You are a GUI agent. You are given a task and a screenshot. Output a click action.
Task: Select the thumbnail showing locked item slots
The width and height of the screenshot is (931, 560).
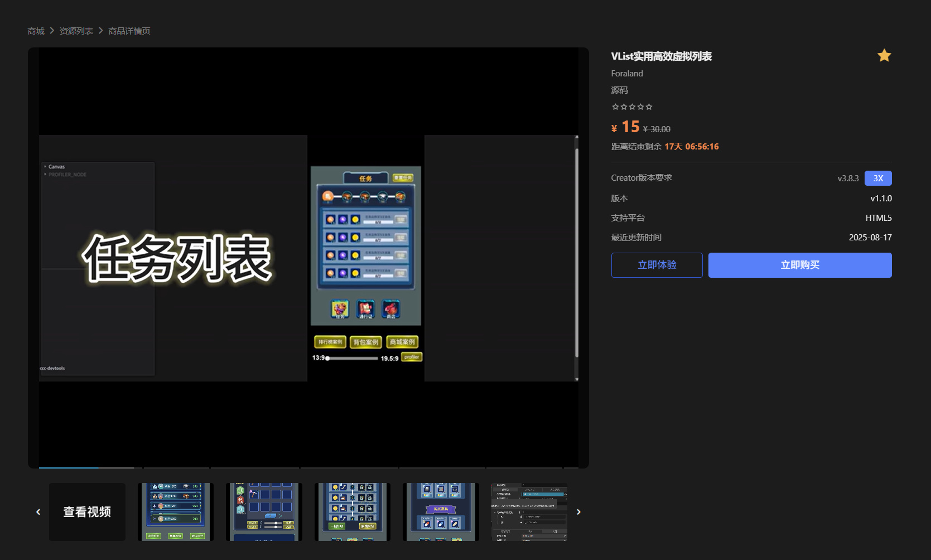[353, 512]
